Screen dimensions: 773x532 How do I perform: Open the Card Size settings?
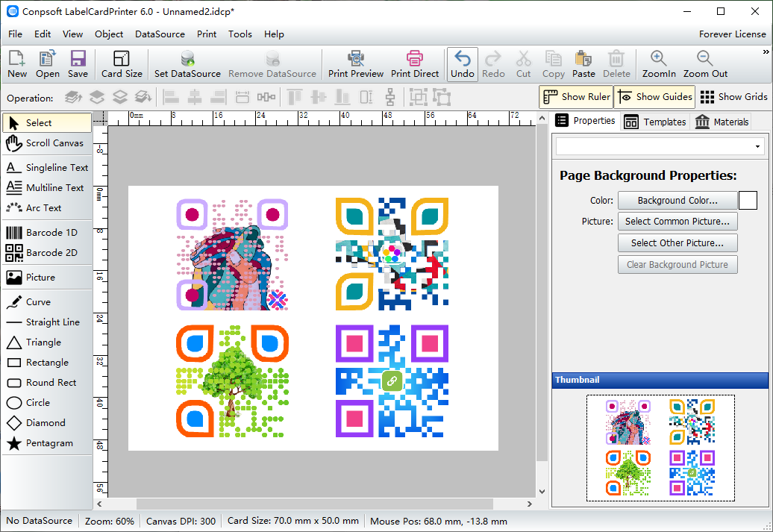pyautogui.click(x=122, y=64)
